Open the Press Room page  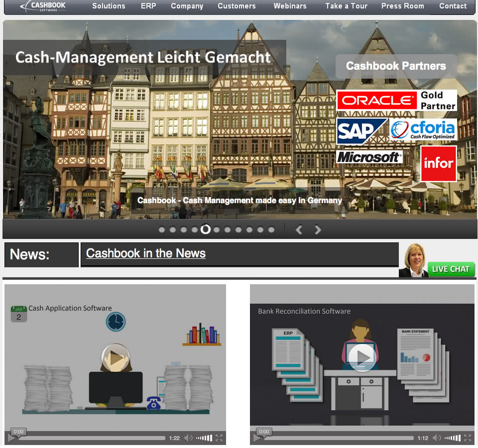coord(402,6)
